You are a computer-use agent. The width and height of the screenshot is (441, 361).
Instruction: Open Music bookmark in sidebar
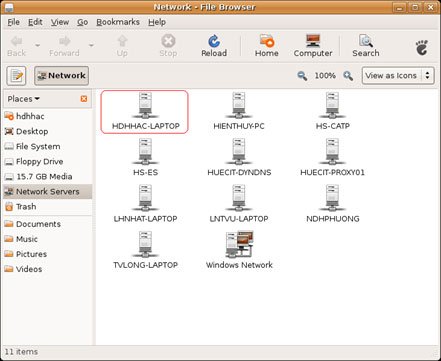[x=47, y=239]
